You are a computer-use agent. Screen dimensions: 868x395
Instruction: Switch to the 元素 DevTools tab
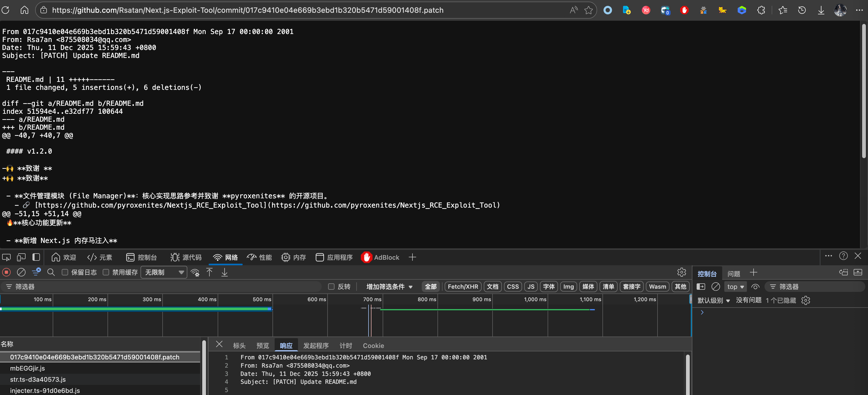pos(100,257)
